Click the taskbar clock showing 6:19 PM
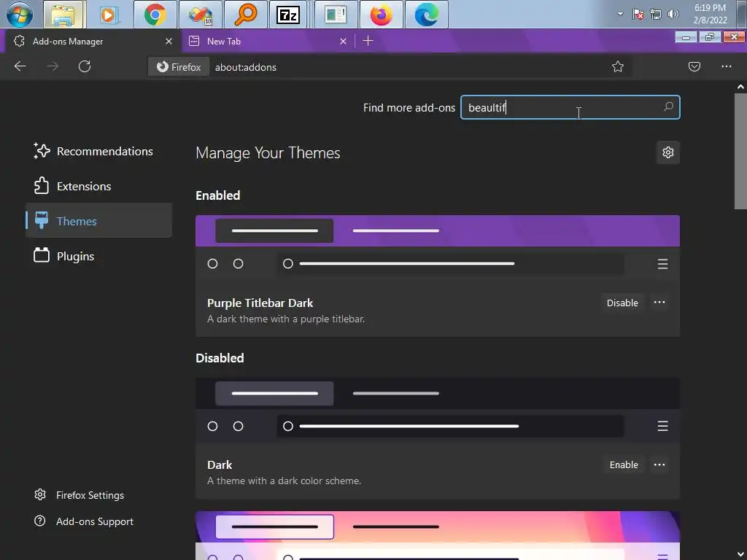Image resolution: width=747 pixels, height=560 pixels. (710, 14)
